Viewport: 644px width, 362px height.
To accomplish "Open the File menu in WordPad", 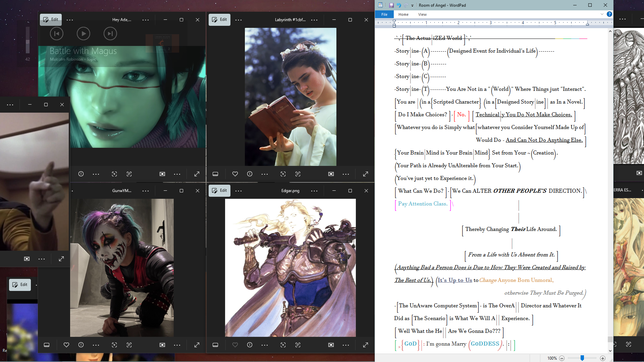I will pyautogui.click(x=384, y=14).
